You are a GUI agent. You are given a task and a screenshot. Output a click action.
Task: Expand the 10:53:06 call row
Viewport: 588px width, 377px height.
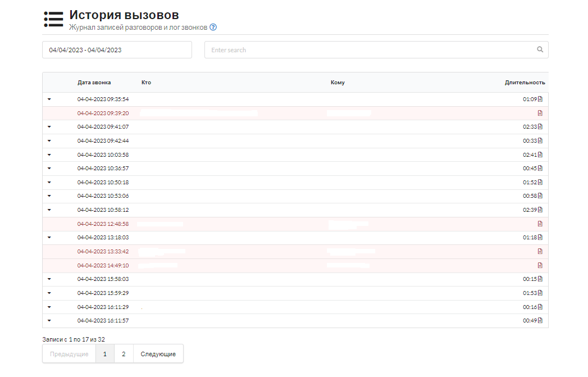click(49, 196)
